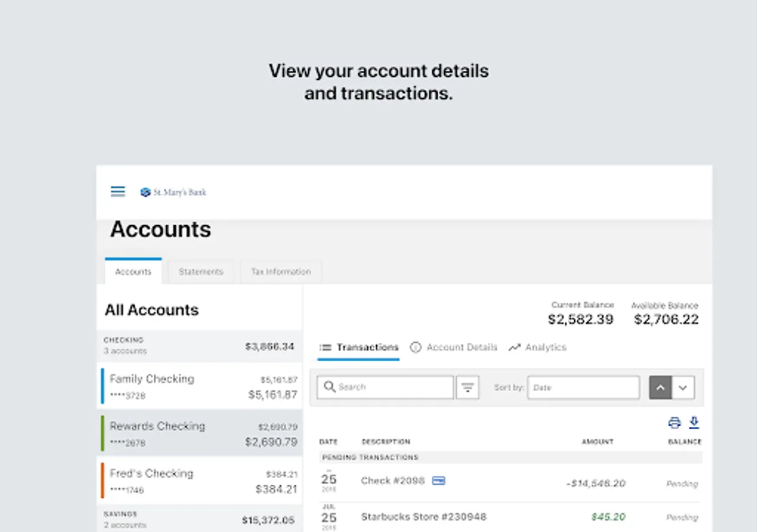Open the Sort by Date dropdown
Image resolution: width=757 pixels, height=532 pixels.
583,388
